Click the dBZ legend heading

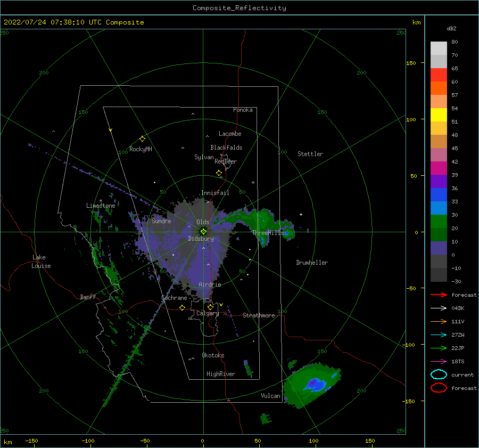point(451,28)
